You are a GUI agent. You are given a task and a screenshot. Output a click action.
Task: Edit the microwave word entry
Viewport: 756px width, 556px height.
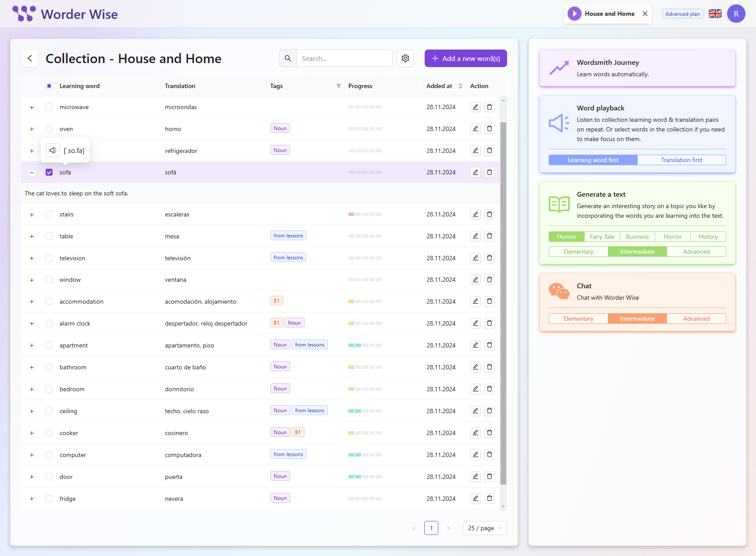click(x=476, y=107)
